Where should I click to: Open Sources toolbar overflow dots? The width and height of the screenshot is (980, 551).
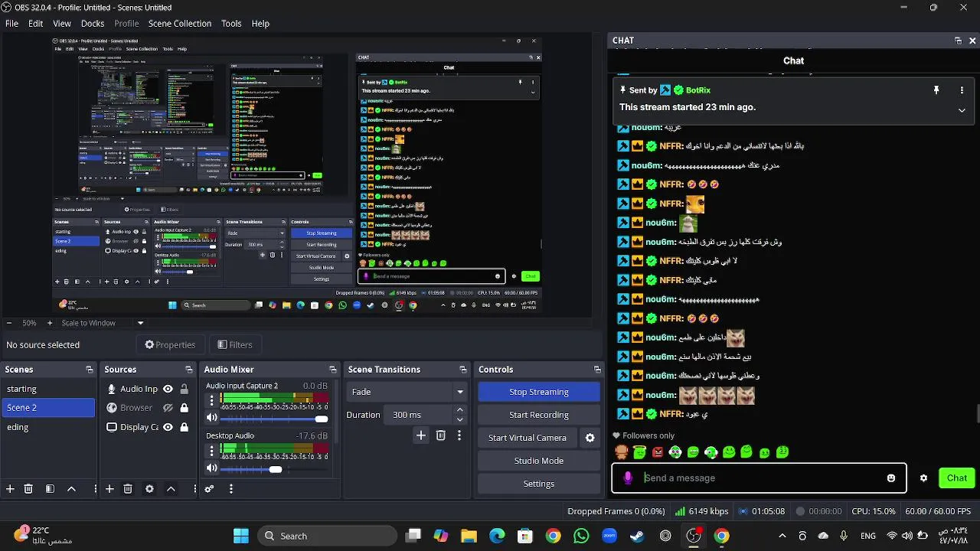point(195,489)
